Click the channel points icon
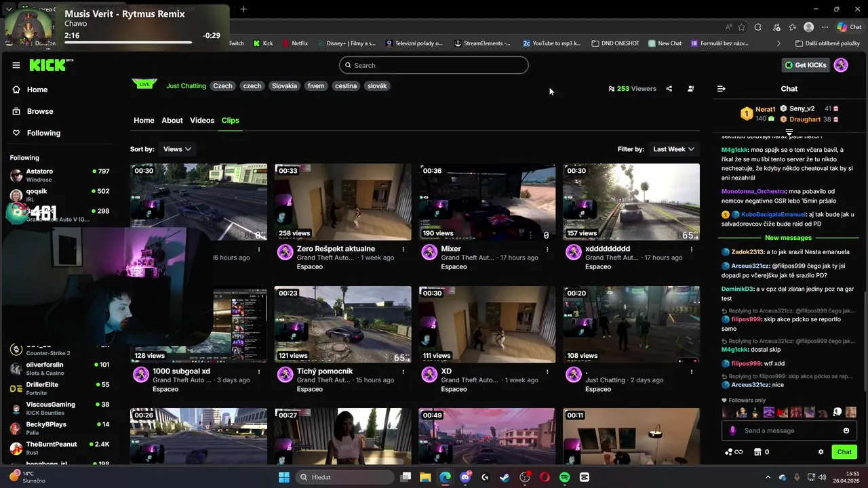The height and width of the screenshot is (488, 868). click(733, 452)
